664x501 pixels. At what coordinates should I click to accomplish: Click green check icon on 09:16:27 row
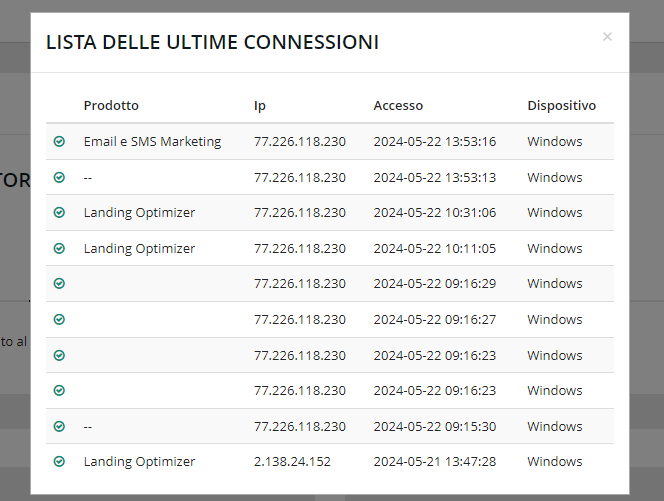59,319
